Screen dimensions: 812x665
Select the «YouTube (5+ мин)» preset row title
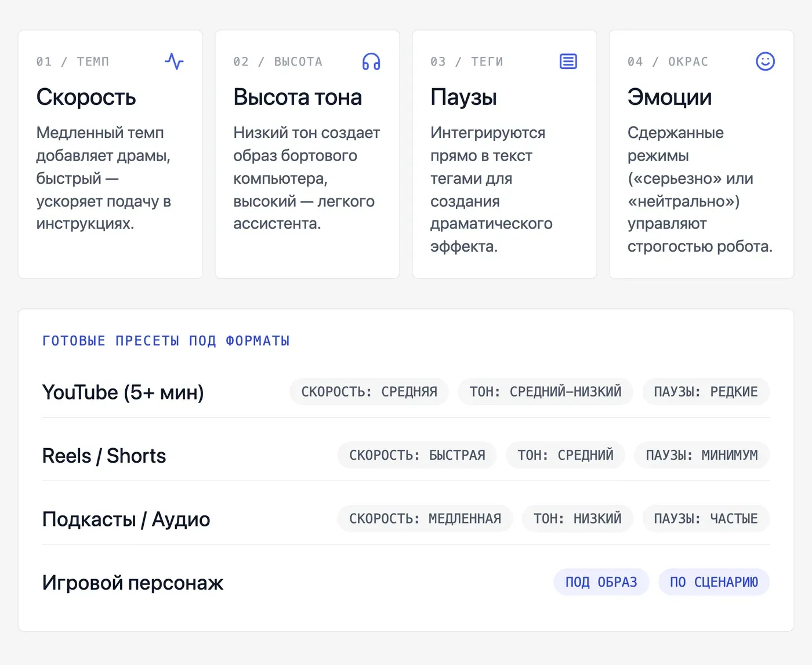(x=123, y=393)
